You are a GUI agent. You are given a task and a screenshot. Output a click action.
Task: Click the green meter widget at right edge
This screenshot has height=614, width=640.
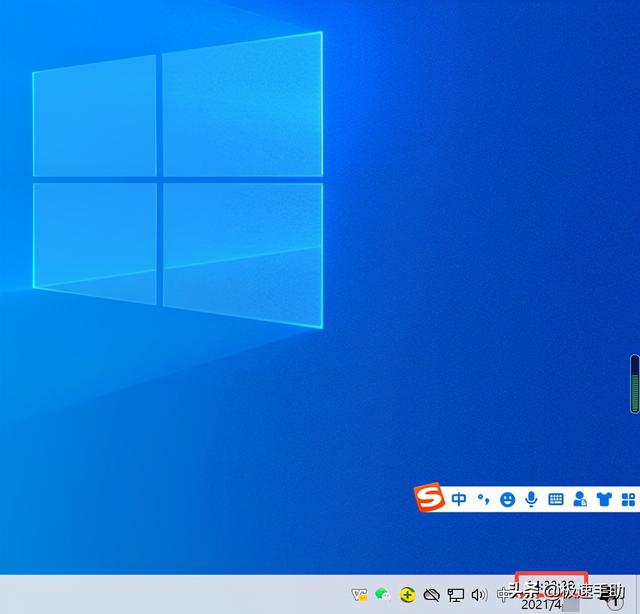coord(635,384)
